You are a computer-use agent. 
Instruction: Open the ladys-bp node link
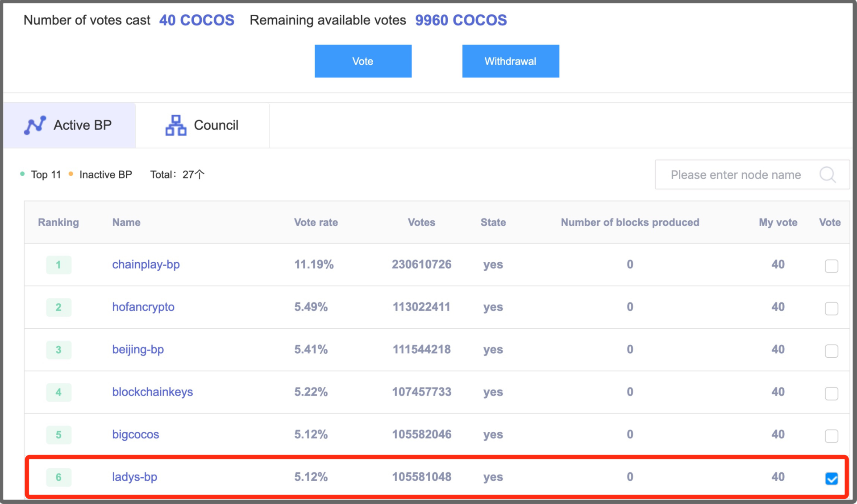pyautogui.click(x=134, y=477)
